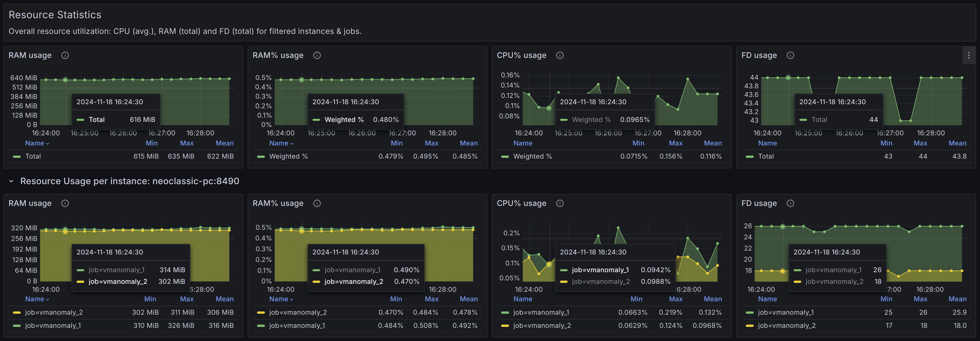Select Total row in top RAM usage table
Viewport: 980px width, 341px height.
(33, 156)
